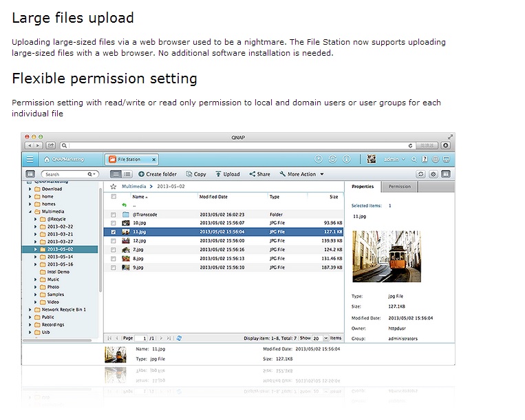525x420 pixels.
Task: Sort by Modified Date column header
Action: (x=213, y=197)
